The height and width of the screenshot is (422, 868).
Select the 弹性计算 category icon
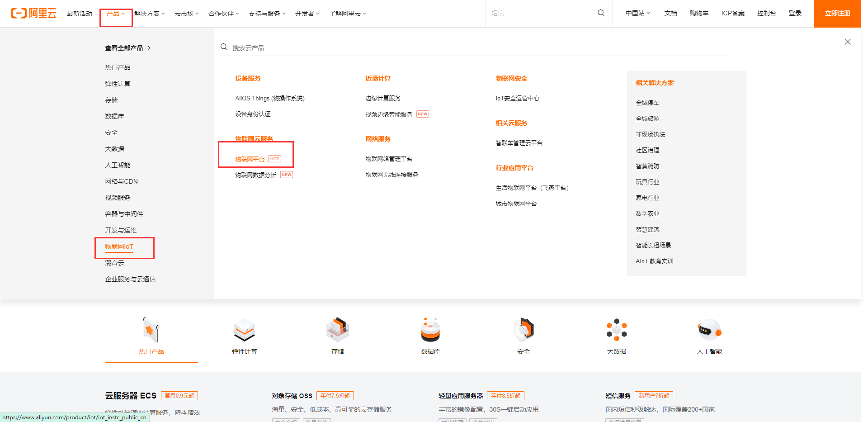click(245, 330)
